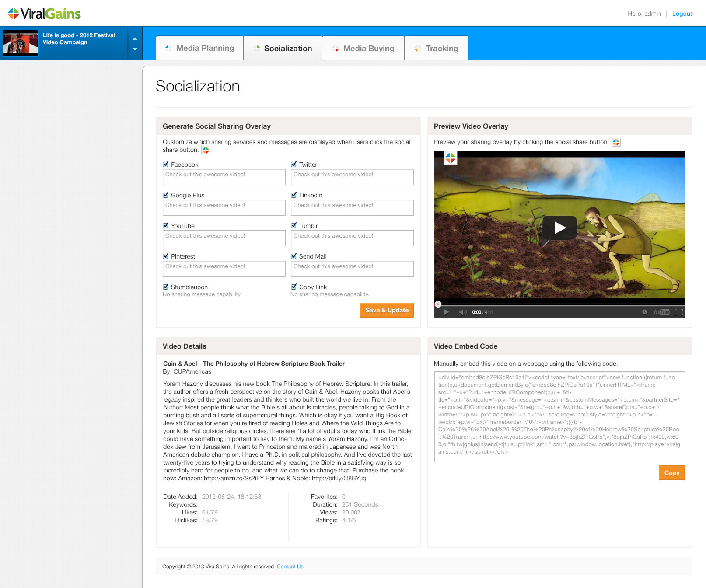Click the watch later clock icon
Viewport: 706px width, 588px height.
coord(644,312)
